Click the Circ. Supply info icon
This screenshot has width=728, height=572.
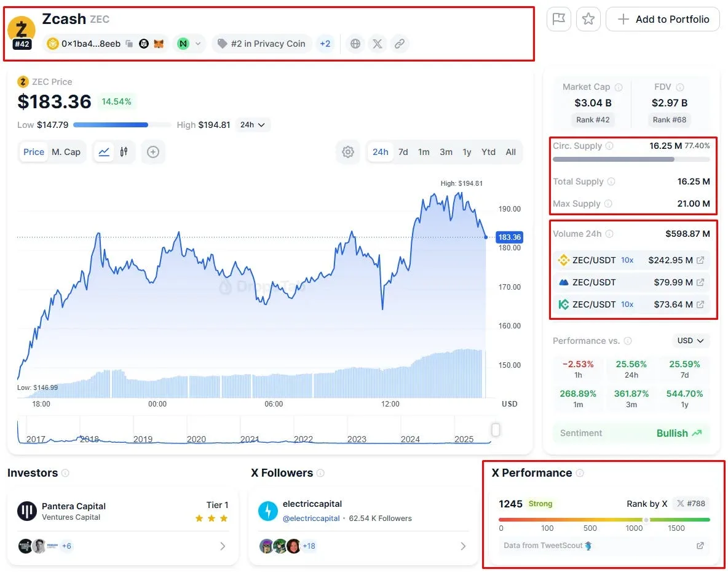point(609,146)
